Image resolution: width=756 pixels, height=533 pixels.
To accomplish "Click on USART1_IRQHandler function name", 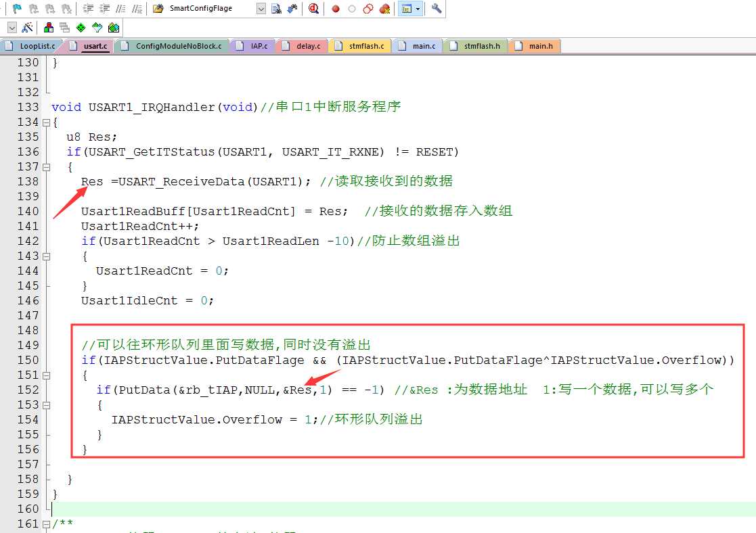I will (x=152, y=107).
